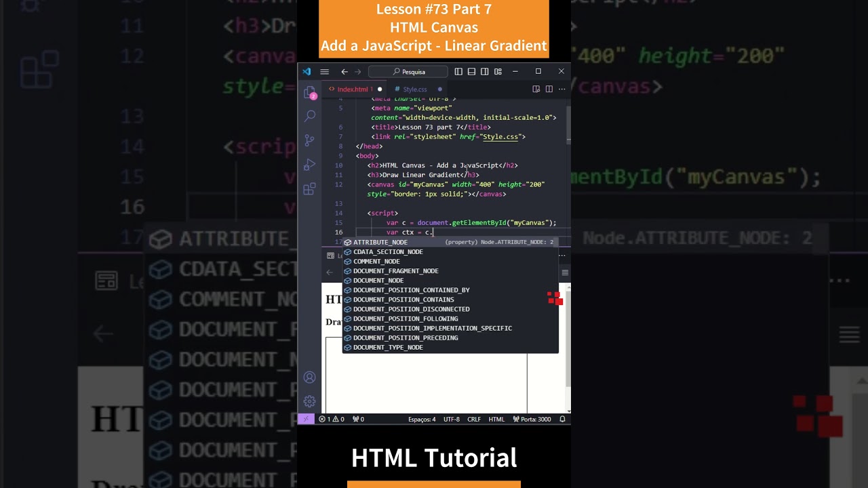The image size is (868, 488).
Task: Open the Extensions view
Action: tap(309, 189)
